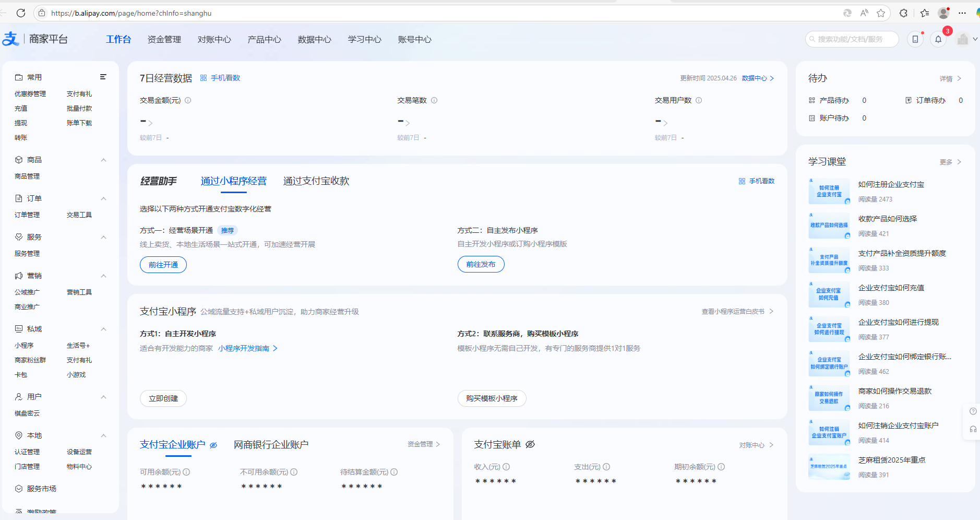Viewport: 980px width, 520px height.
Task: Click the info icon beside 交易金额(元)
Action: click(x=188, y=100)
